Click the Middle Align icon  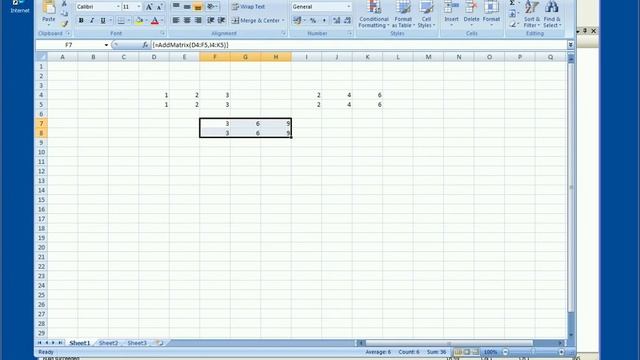point(187,7)
